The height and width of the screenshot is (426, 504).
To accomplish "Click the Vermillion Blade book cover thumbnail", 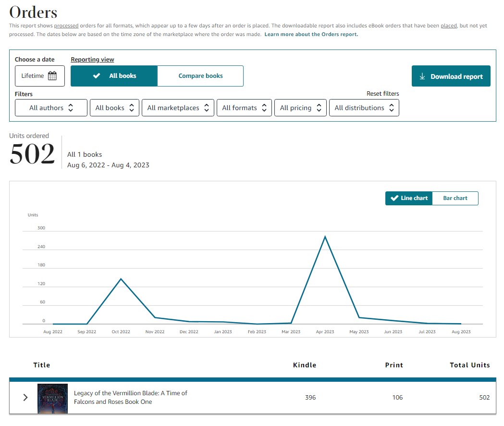I will (x=52, y=398).
